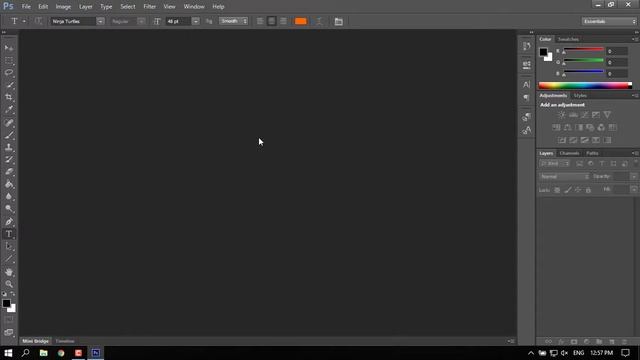This screenshot has width=640, height=360.
Task: Toggle lock transparent pixels
Action: pyautogui.click(x=557, y=190)
